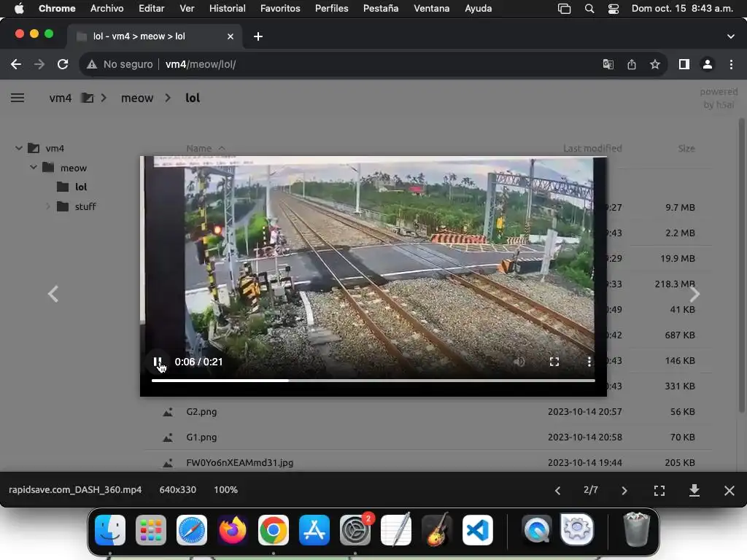This screenshot has width=747, height=560.
Task: Collapse the meow tree node
Action: pos(34,167)
